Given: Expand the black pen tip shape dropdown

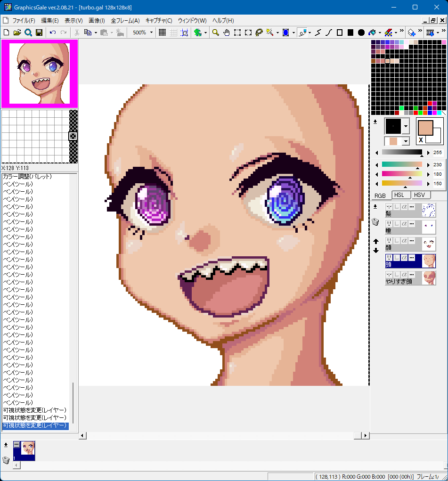Looking at the screenshot, I should pyautogui.click(x=406, y=126).
